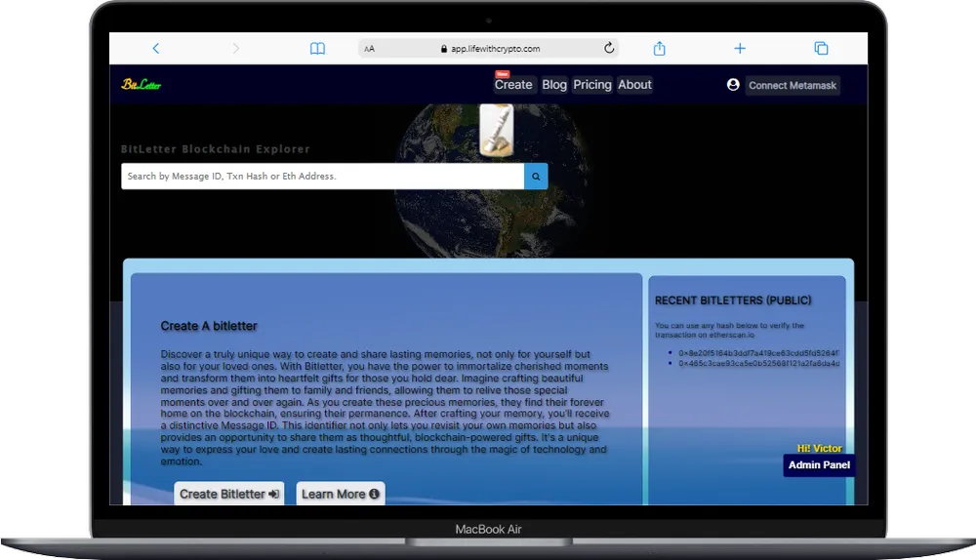Image resolution: width=976 pixels, height=560 pixels.
Task: Open the Safari share icon
Action: coord(659,49)
